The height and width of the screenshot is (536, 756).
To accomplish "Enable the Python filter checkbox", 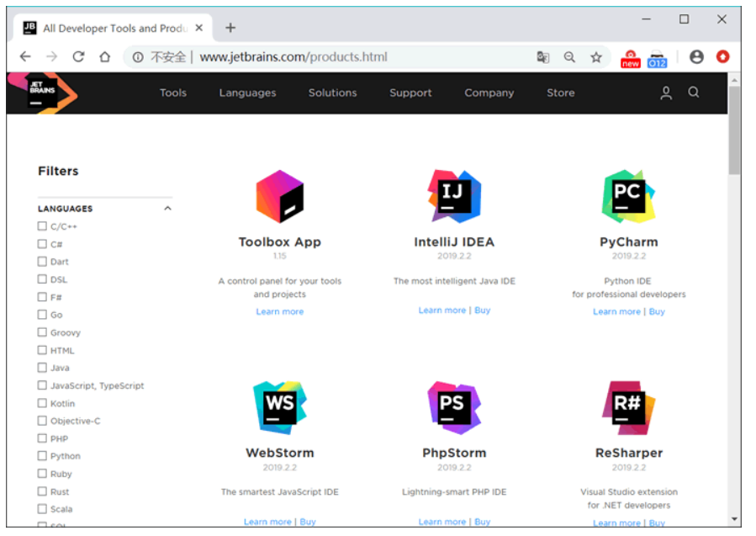I will (42, 455).
